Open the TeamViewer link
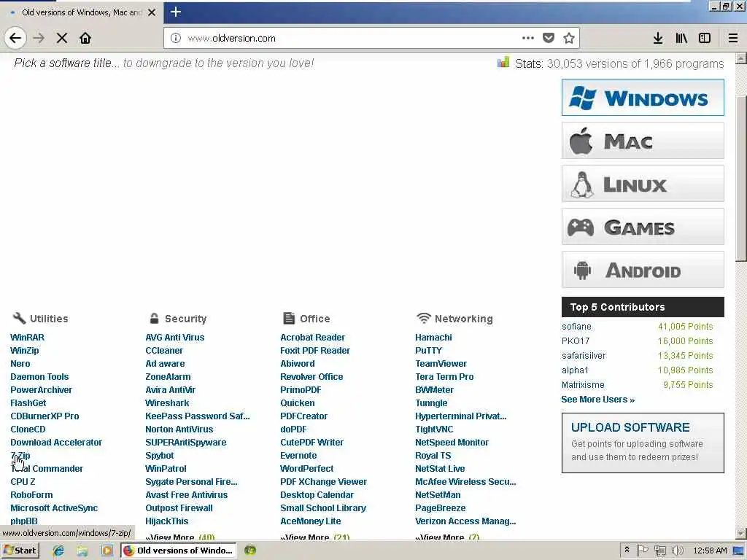 (441, 363)
